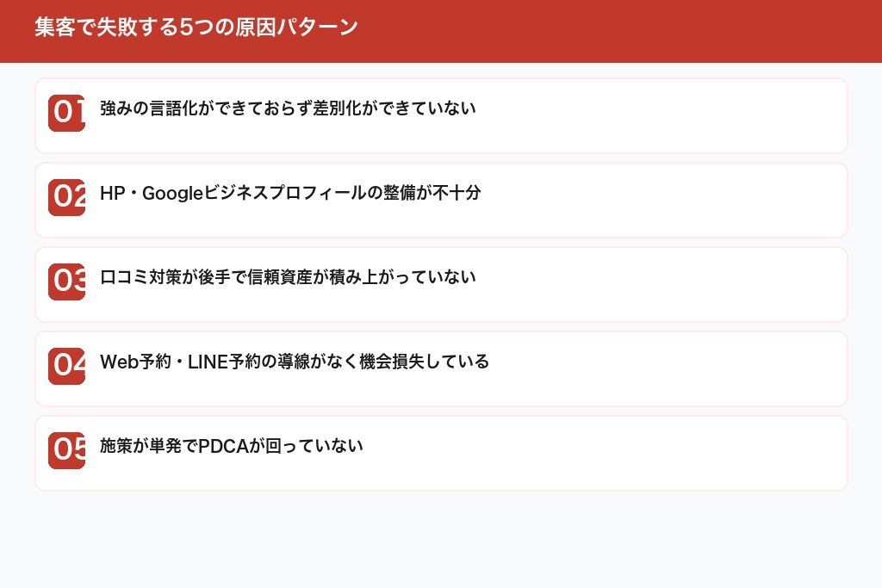
Task: Click the slide title 集客で失敗する5つの原因パターン
Action: coord(196,28)
